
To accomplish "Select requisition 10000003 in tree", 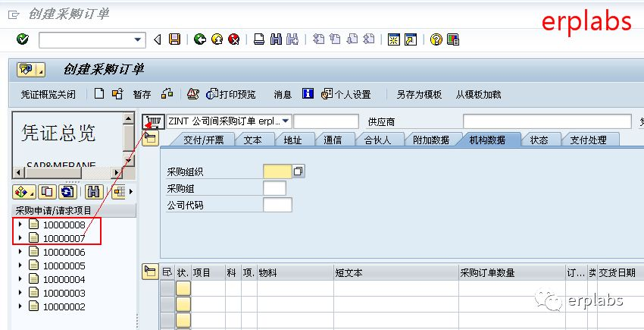I will click(64, 294).
